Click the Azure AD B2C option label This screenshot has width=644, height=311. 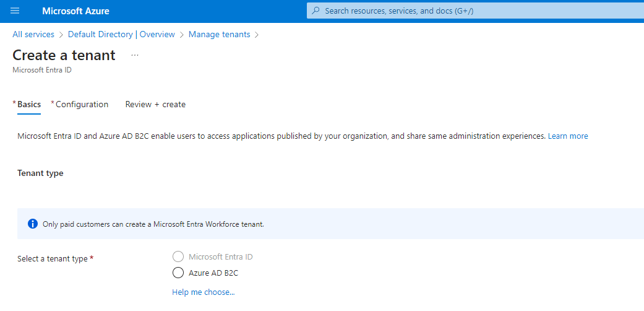tap(213, 273)
